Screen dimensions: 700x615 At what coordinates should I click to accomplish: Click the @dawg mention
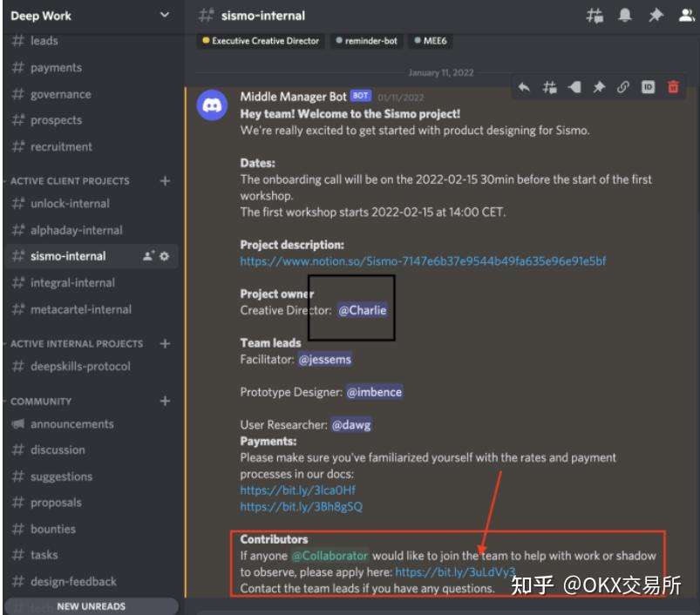[x=351, y=425]
